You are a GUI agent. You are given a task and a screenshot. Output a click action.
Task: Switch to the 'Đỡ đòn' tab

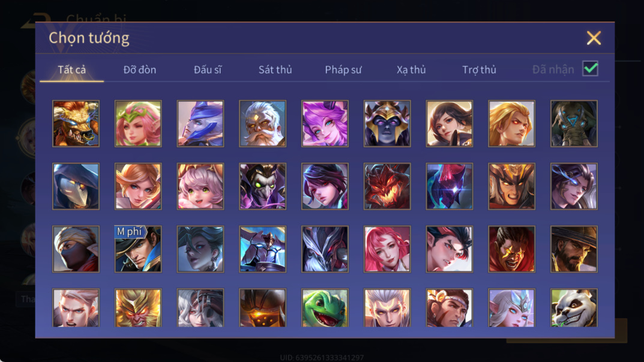[140, 70]
